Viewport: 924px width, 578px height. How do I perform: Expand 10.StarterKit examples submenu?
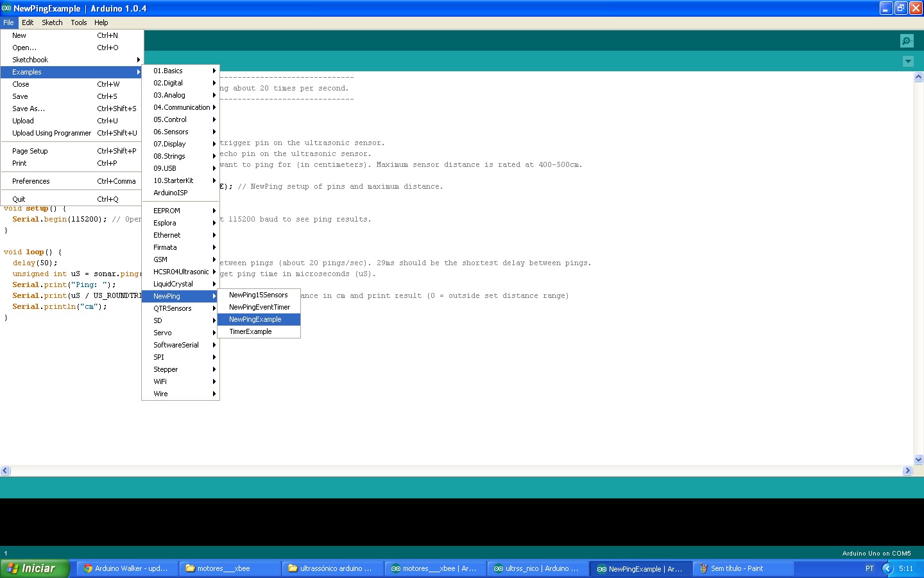click(x=180, y=180)
